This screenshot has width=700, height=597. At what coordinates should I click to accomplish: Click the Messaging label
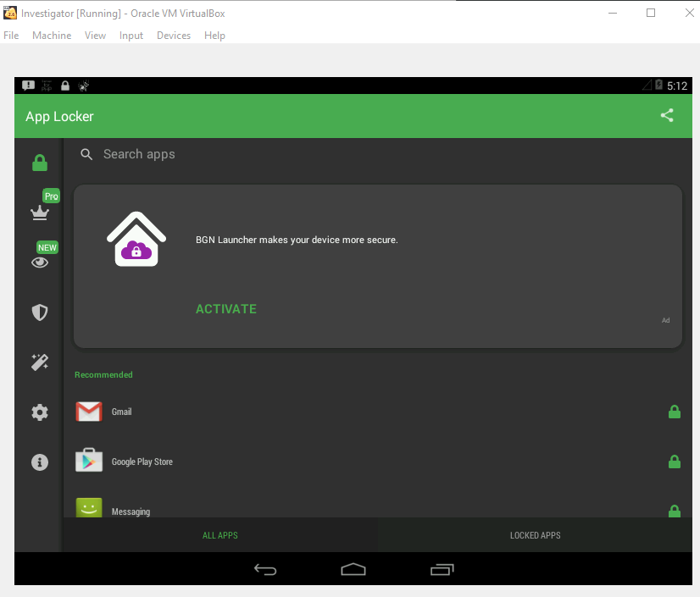coord(131,511)
